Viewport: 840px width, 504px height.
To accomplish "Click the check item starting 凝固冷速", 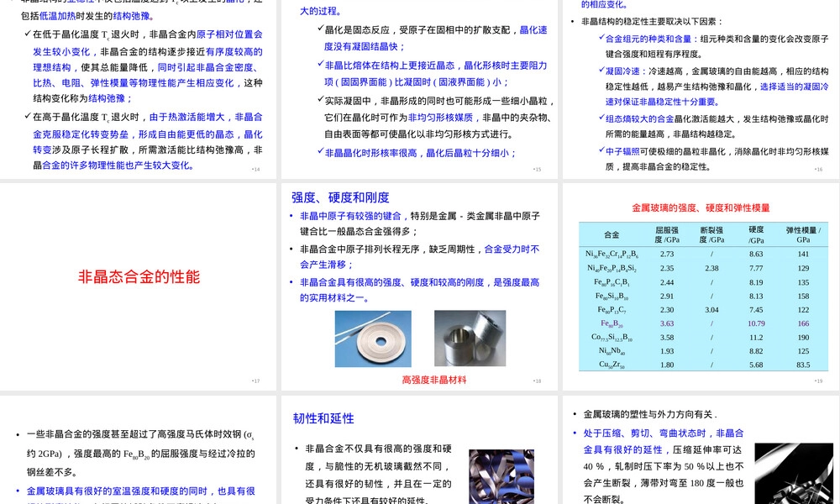I will 713,87.
